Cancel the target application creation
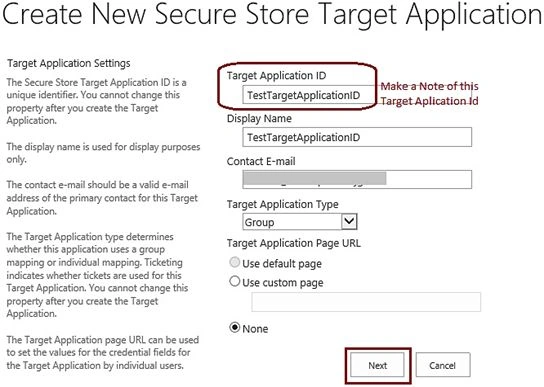 point(443,365)
